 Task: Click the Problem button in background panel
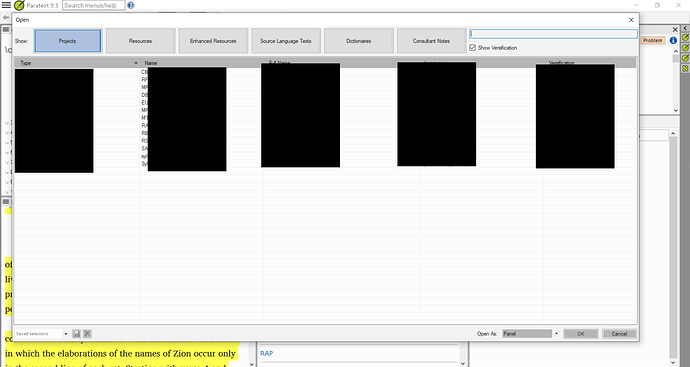(653, 40)
